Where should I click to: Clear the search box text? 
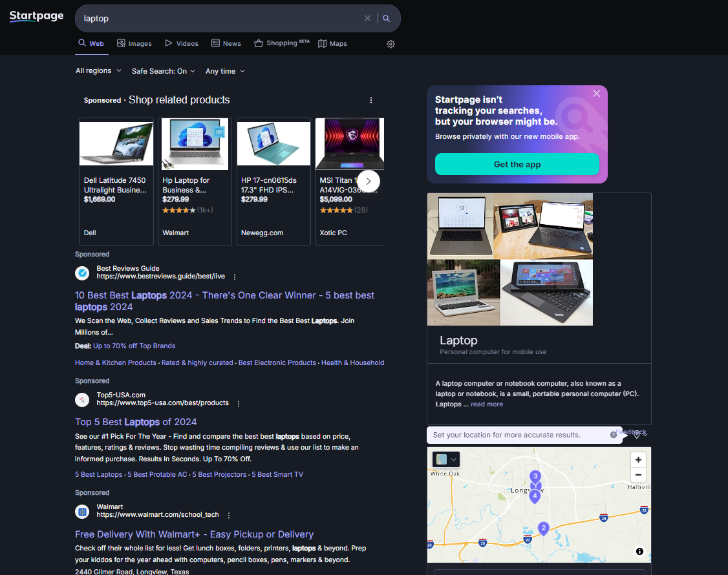(x=367, y=19)
